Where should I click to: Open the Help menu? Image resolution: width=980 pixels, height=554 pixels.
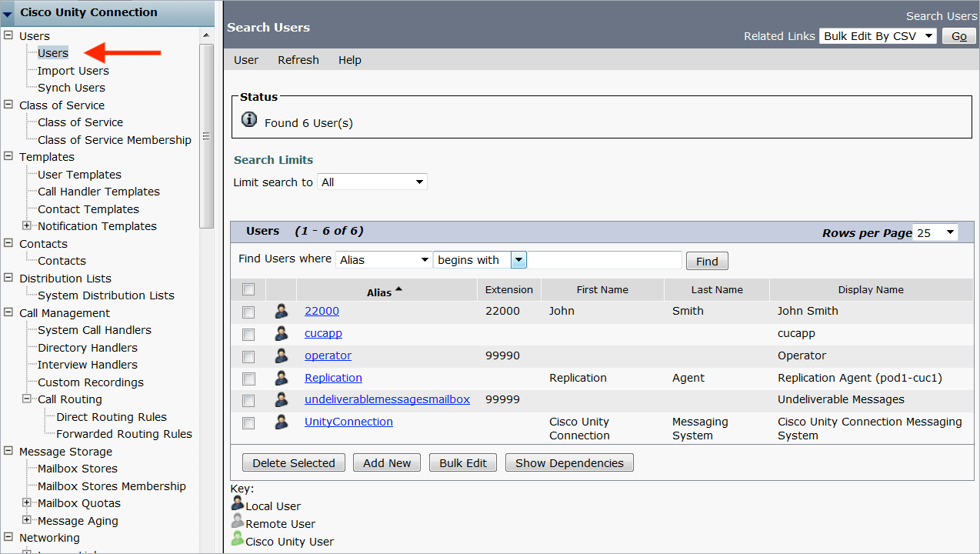350,60
